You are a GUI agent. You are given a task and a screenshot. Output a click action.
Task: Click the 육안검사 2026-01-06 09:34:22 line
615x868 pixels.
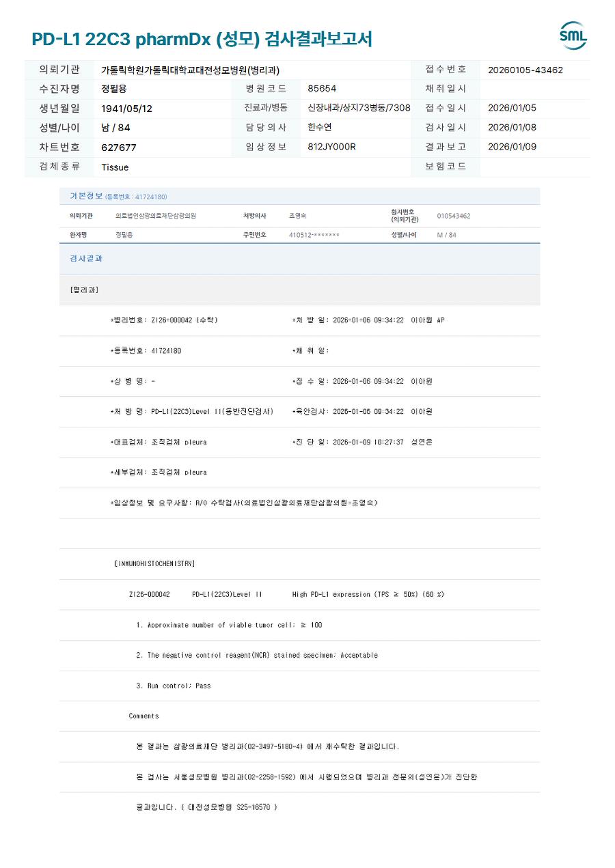(x=362, y=412)
